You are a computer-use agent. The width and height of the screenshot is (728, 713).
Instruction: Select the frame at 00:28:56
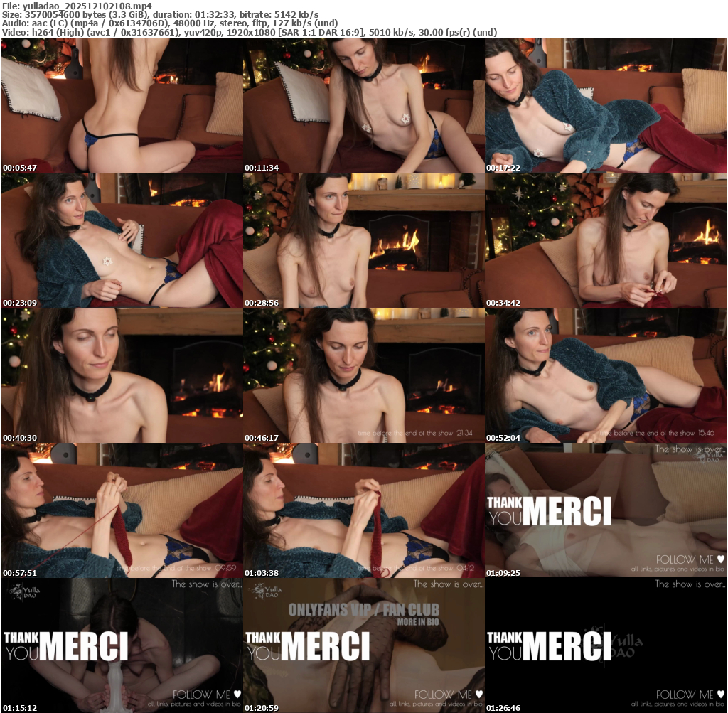tap(364, 240)
